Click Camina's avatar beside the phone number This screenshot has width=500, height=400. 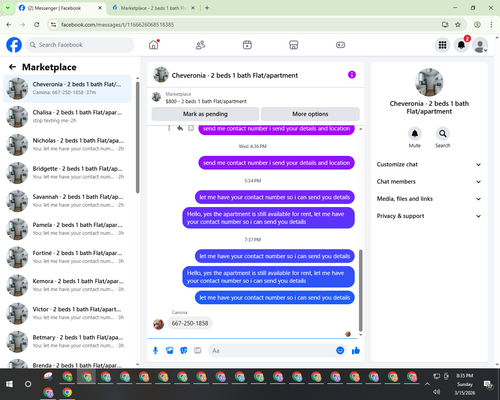click(x=158, y=324)
